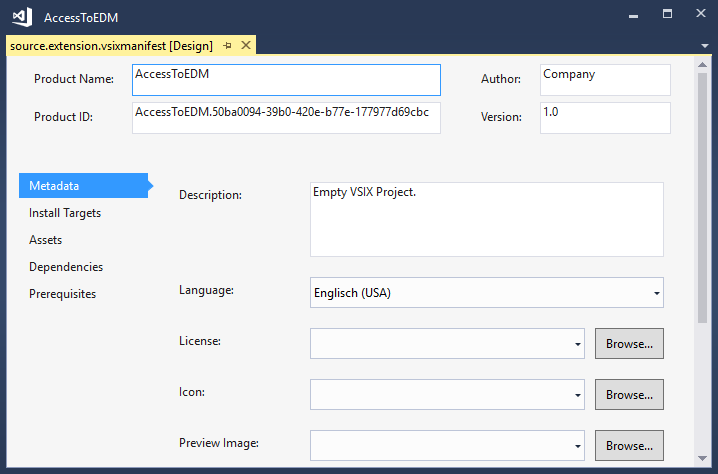Image resolution: width=718 pixels, height=474 pixels.
Task: Go to the Prerequisites section
Action: (x=63, y=294)
